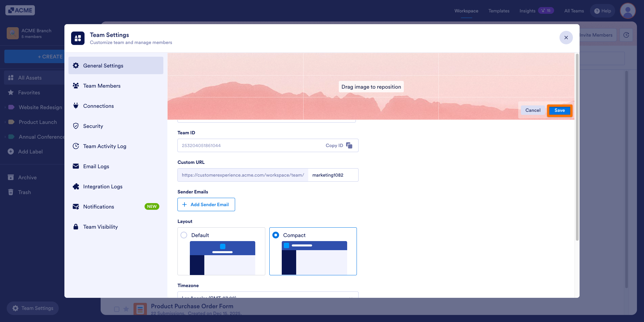Open the user avatar profile menu
This screenshot has height=322, width=644.
[628, 11]
